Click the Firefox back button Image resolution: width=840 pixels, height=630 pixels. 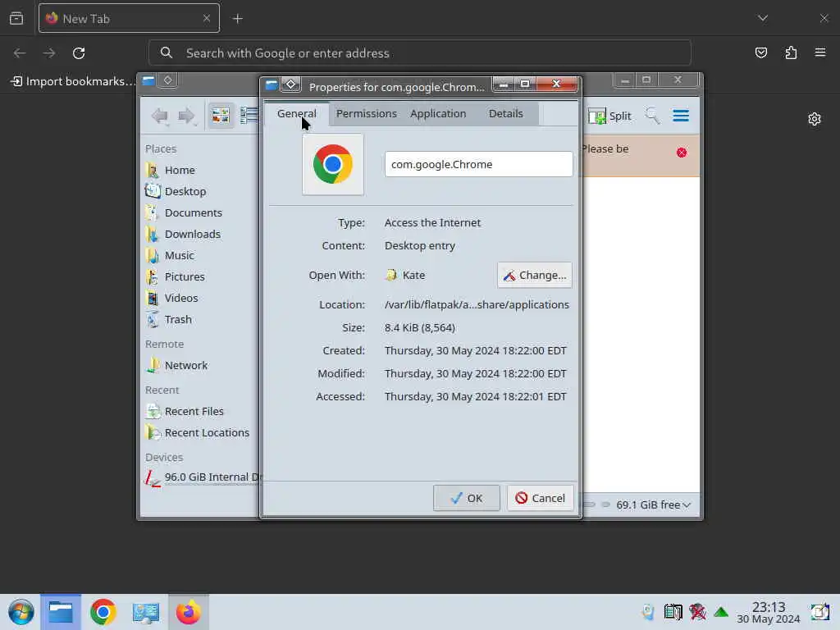pos(20,53)
